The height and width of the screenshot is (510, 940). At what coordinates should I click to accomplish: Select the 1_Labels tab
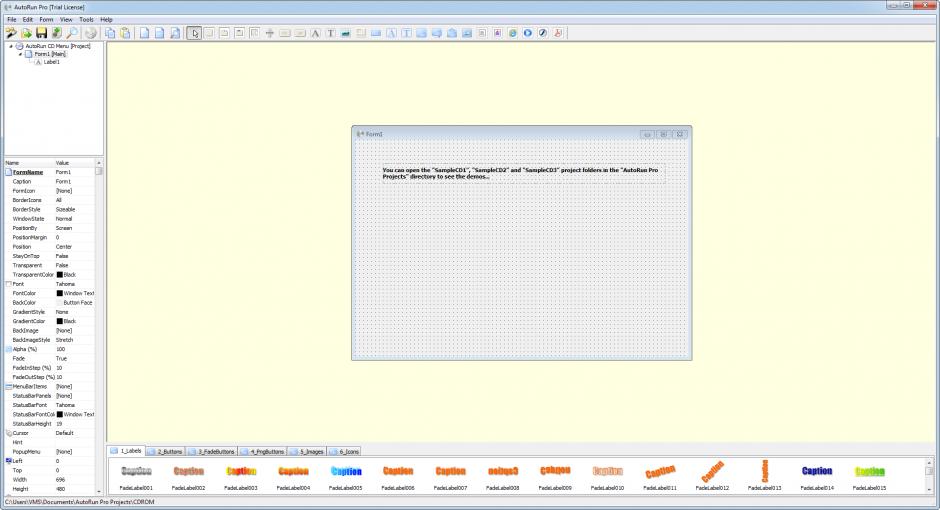point(126,451)
